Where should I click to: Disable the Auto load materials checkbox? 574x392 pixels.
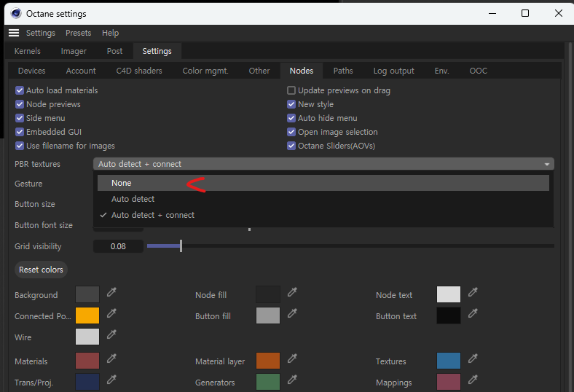pos(20,90)
